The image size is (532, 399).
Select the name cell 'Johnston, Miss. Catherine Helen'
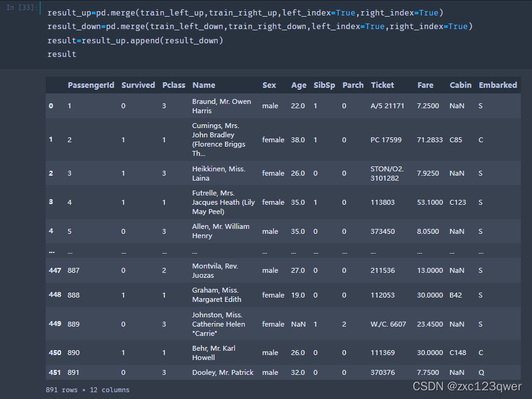pos(219,324)
